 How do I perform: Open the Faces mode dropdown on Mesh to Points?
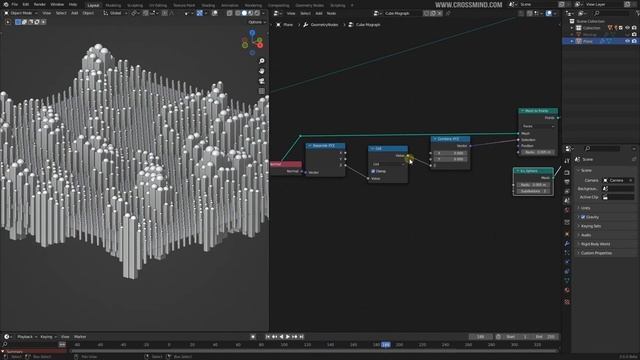[x=538, y=126]
